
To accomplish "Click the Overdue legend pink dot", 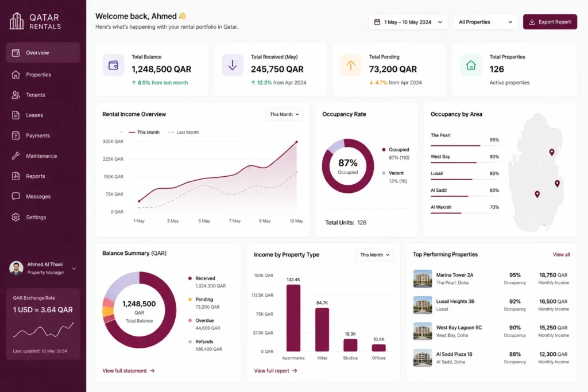I will [190, 320].
